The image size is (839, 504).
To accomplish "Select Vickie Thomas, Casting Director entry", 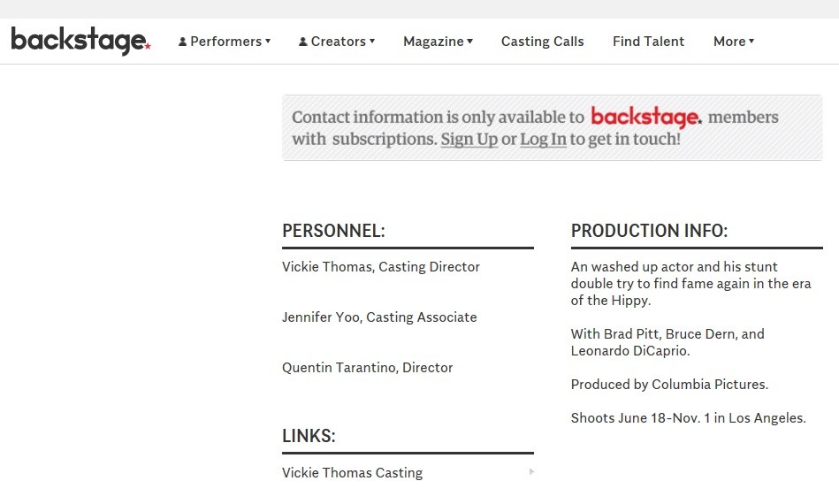I will tap(381, 266).
